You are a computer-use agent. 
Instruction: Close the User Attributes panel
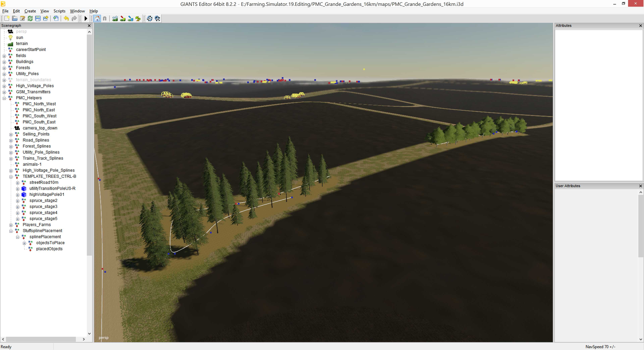640,186
